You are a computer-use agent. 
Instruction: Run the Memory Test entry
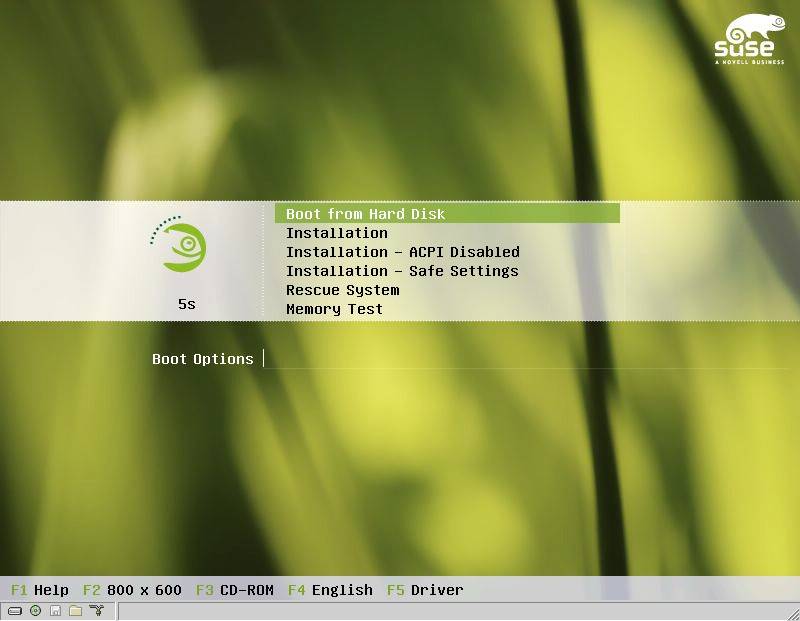point(334,309)
